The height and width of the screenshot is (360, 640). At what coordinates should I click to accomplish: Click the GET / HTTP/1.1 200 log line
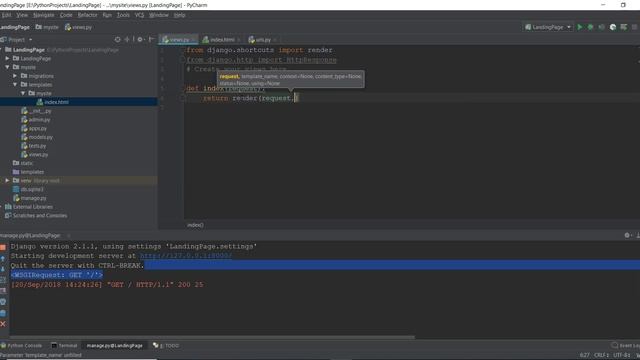tap(107, 284)
